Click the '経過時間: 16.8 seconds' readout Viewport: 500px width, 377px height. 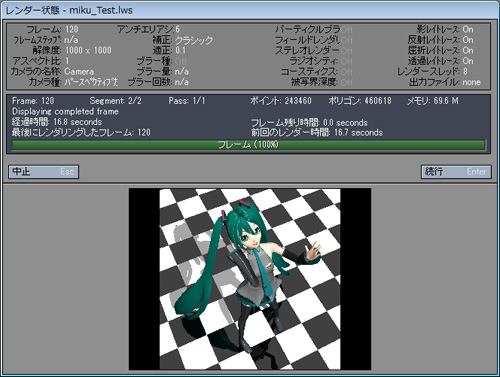point(57,122)
